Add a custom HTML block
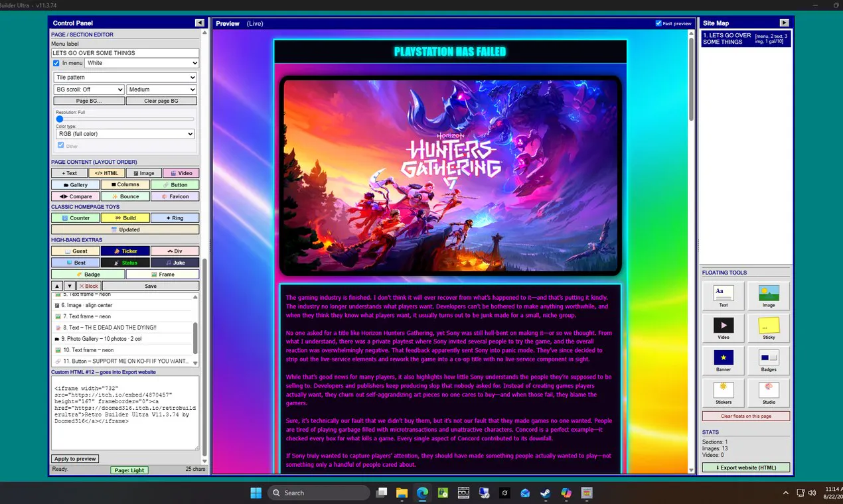Screen dimensions: 843x504 [106, 173]
